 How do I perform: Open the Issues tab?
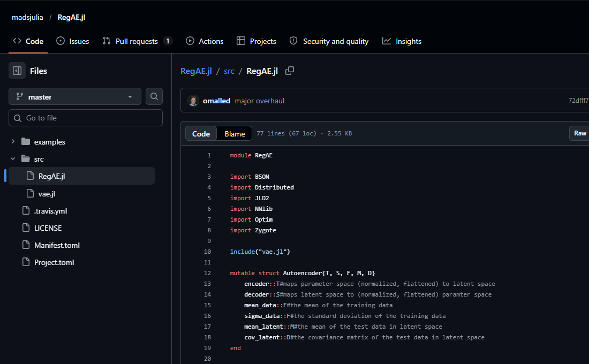73,41
